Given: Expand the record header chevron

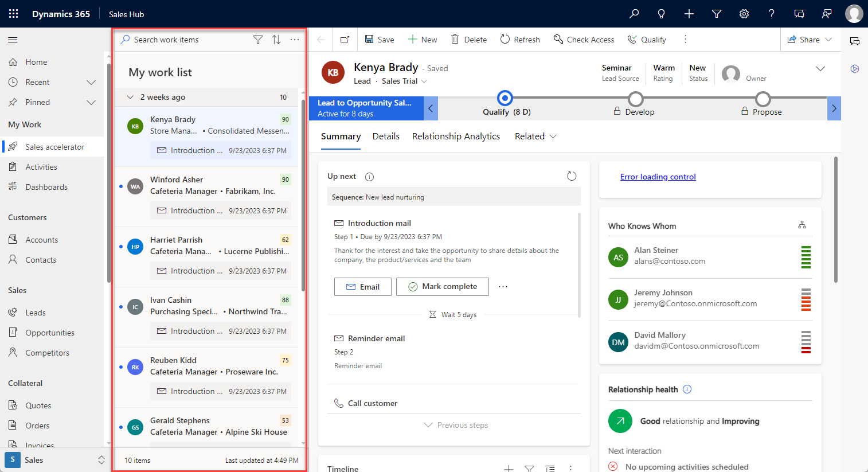Looking at the screenshot, I should (x=820, y=69).
